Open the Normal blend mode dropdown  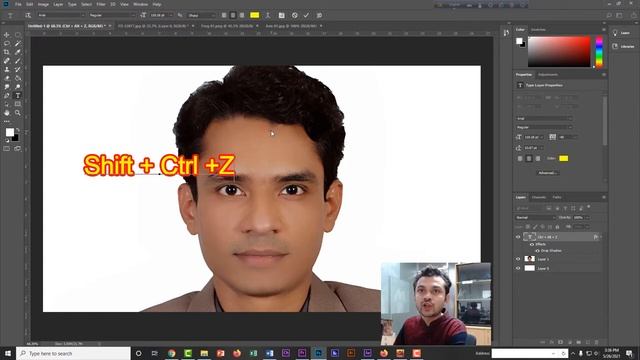pos(535,218)
